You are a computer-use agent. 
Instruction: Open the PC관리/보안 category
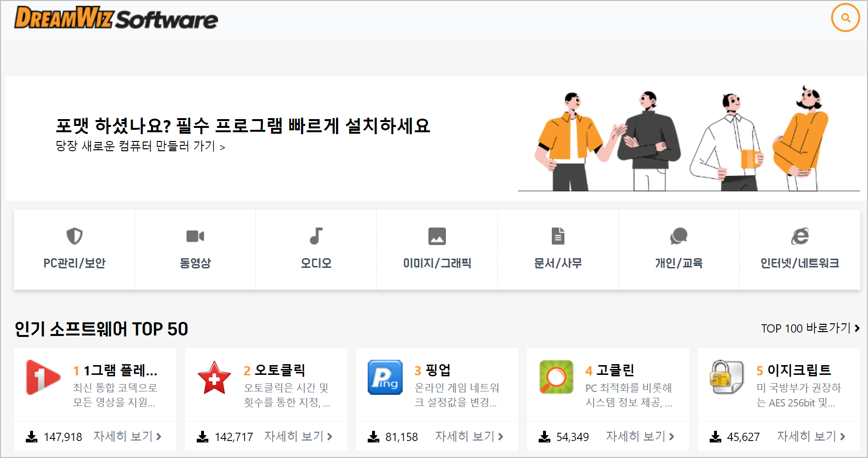tap(74, 250)
